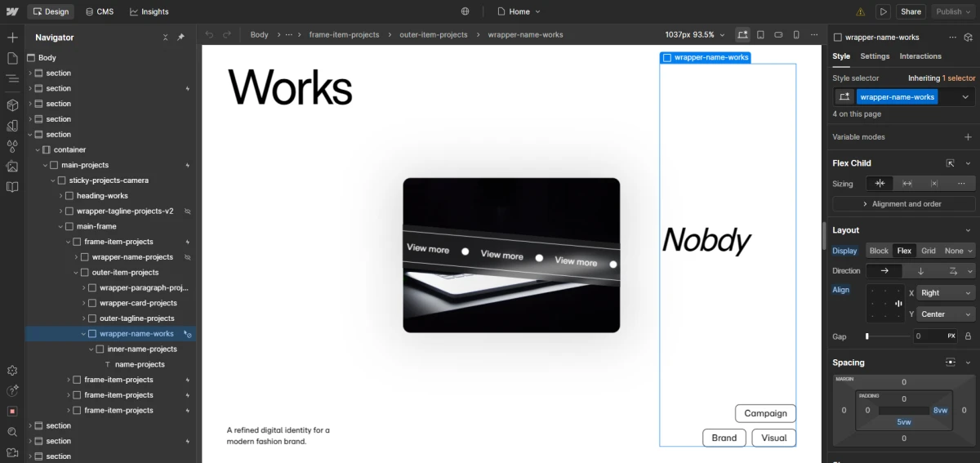This screenshot has width=980, height=463.
Task: Set Display to Grid
Action: [x=929, y=251]
